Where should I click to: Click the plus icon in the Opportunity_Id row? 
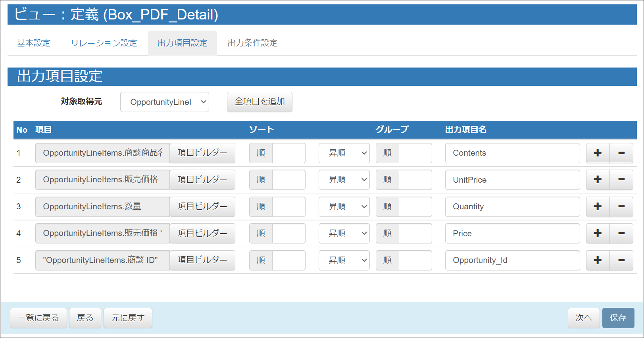point(598,260)
